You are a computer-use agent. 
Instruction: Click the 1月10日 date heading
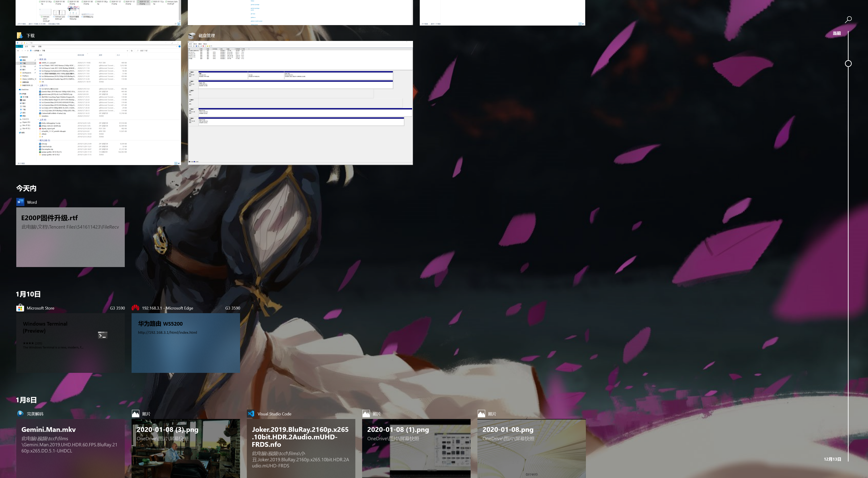tap(28, 294)
